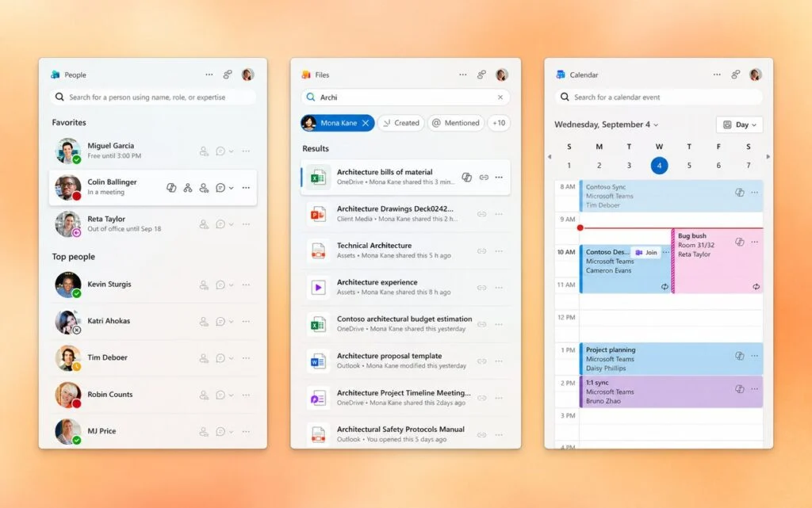Click the calendar event search field

coord(659,97)
